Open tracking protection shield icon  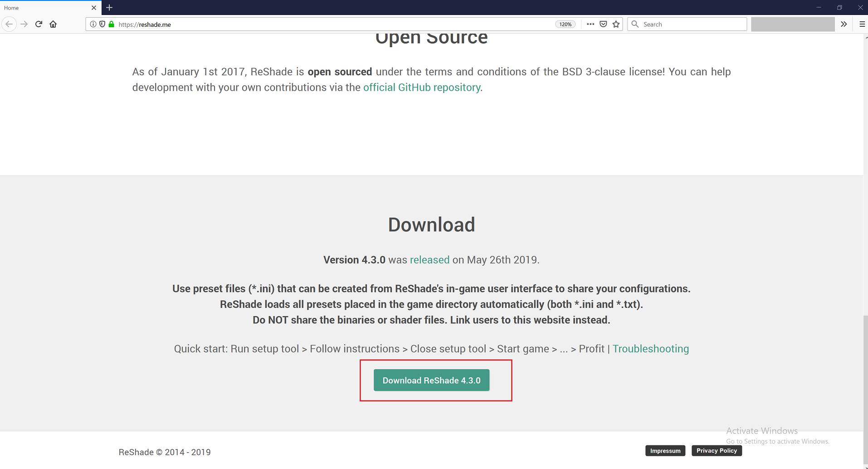pos(102,24)
